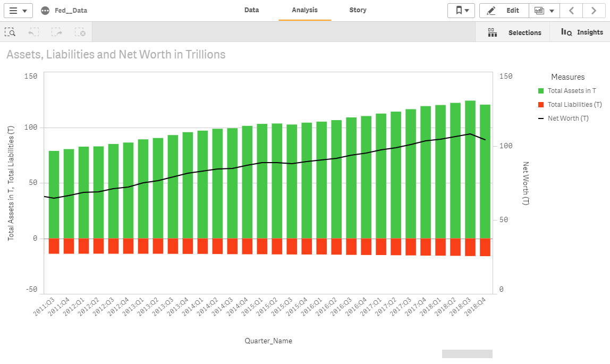Viewport: 610px width, 364px height.
Task: Expand the sheets list dropdown
Action: click(x=544, y=11)
